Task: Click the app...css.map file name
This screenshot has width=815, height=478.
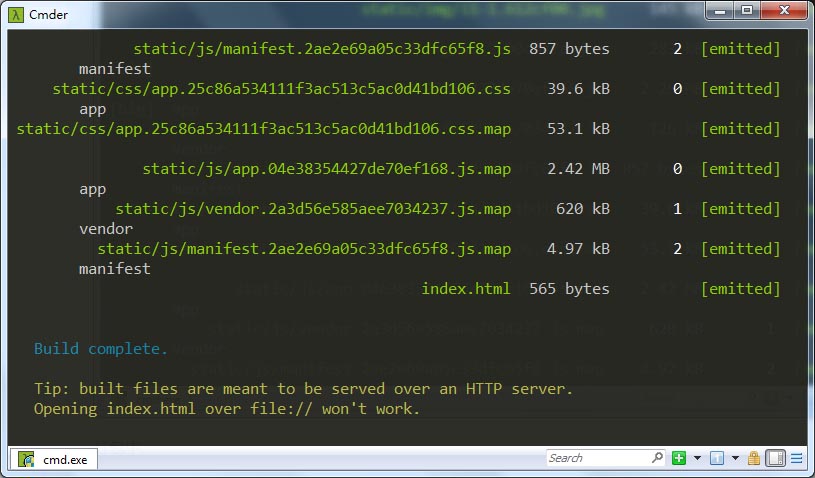Action: coord(264,129)
